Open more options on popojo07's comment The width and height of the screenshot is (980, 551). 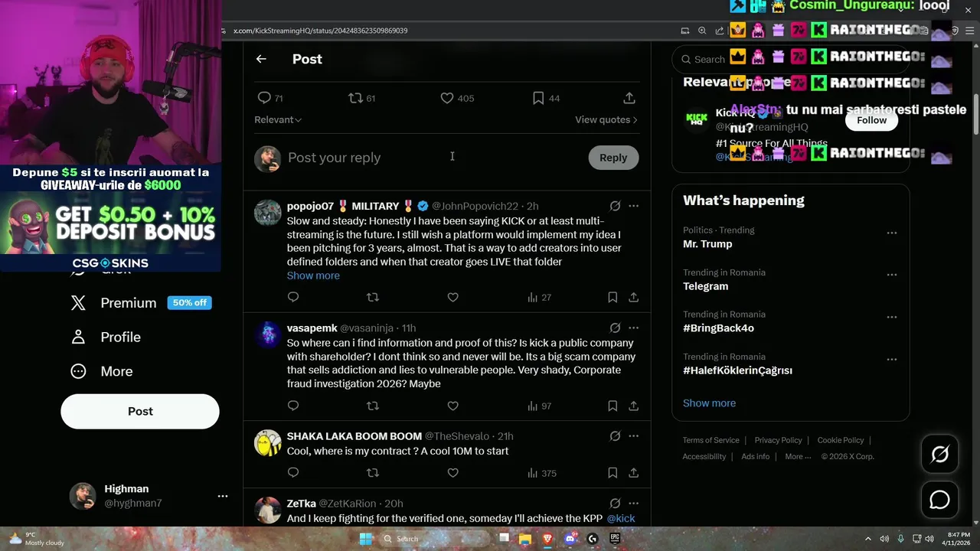point(633,206)
